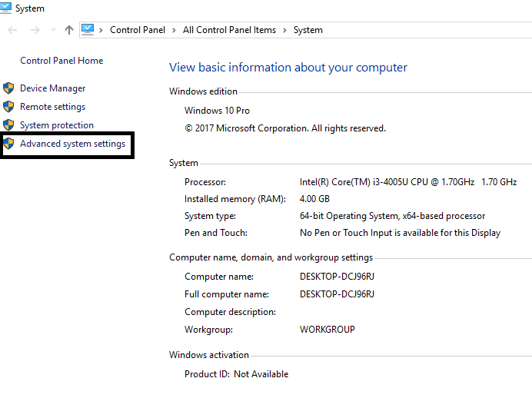This screenshot has height=418, width=532.
Task: Click the shield icon beside Device Manager
Action: 8,88
